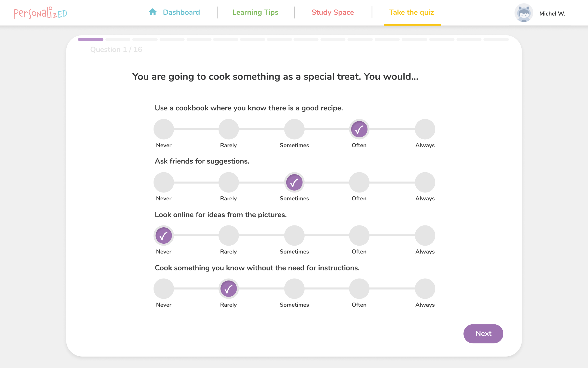588x368 pixels.
Task: Select Sometimes for ask friends option
Action: 294,182
